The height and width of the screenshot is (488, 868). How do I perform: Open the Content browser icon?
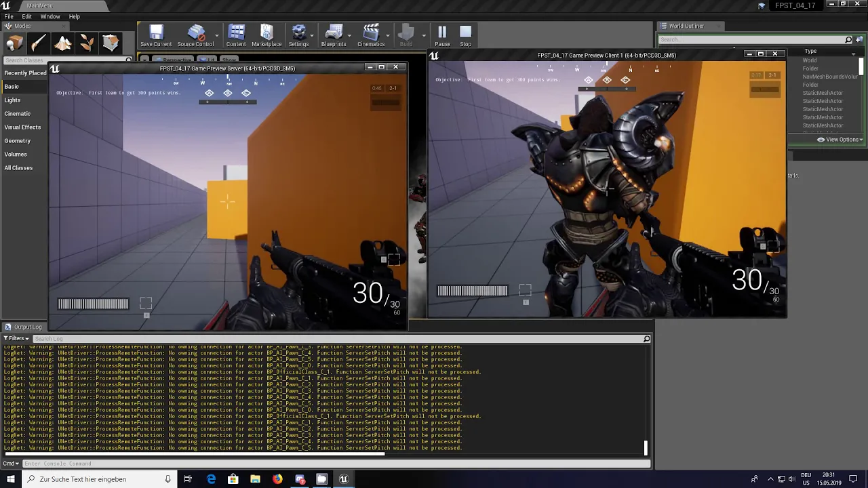[x=236, y=35]
